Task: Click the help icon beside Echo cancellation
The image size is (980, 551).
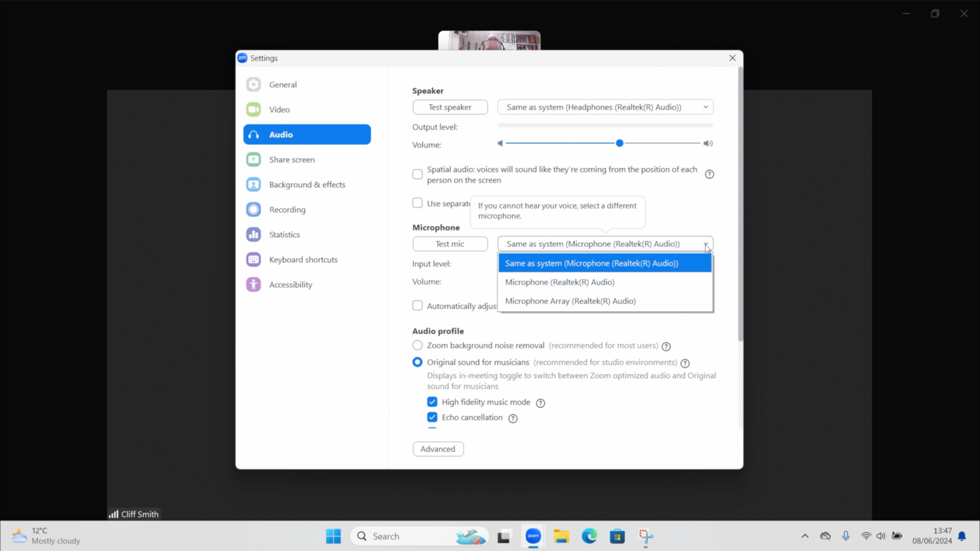Action: click(x=513, y=418)
